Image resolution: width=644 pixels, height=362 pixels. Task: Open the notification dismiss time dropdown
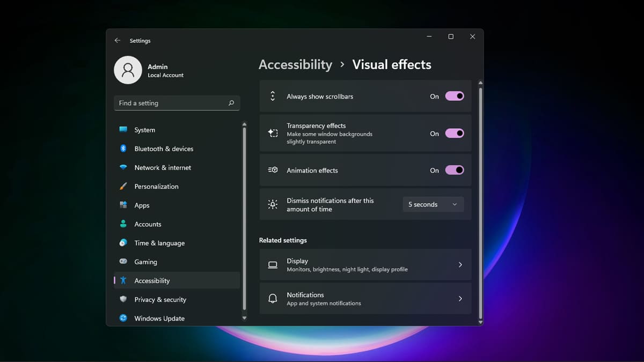coord(433,204)
